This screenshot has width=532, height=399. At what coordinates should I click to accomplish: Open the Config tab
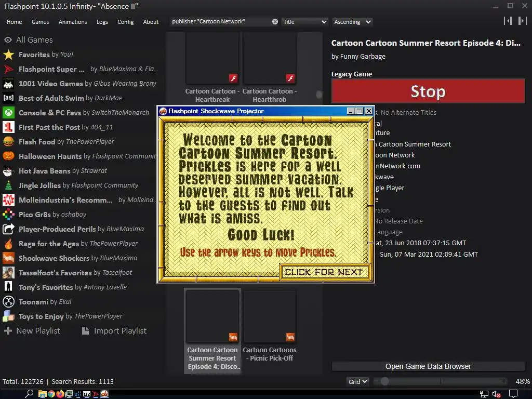click(x=126, y=22)
